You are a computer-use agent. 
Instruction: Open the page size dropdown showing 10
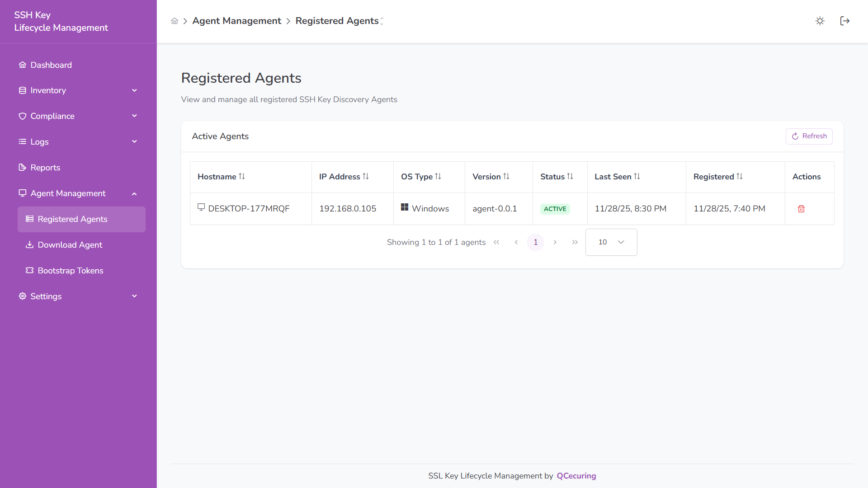click(x=611, y=242)
